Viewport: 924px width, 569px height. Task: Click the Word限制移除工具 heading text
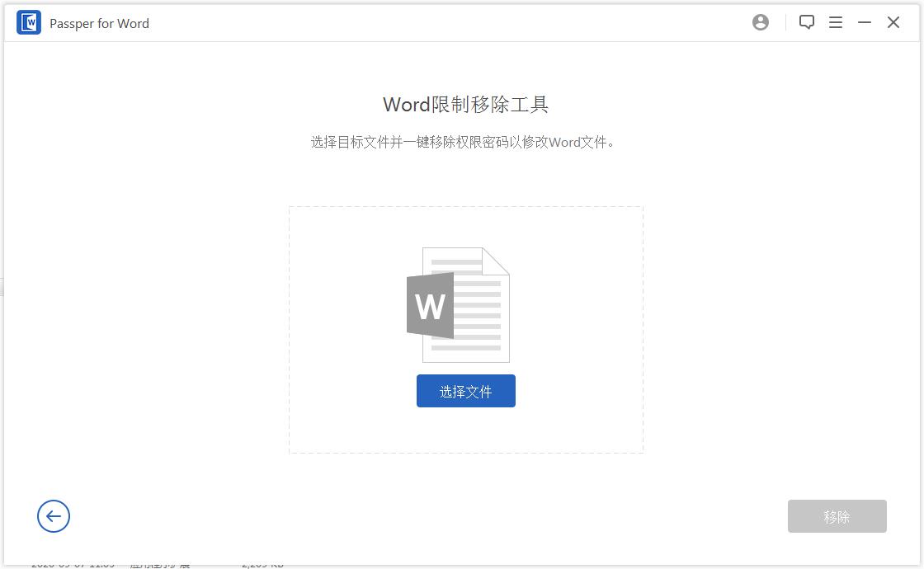(x=465, y=104)
